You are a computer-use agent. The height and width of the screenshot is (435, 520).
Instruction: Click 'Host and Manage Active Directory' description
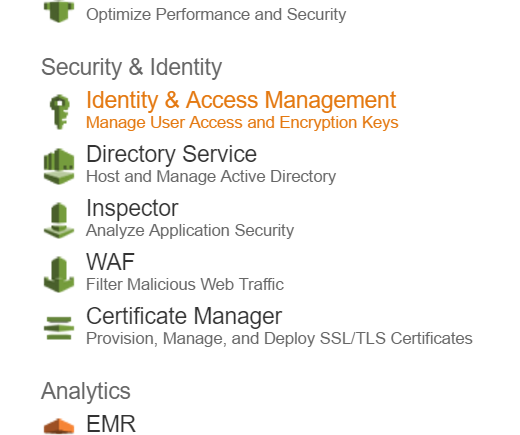click(x=211, y=176)
